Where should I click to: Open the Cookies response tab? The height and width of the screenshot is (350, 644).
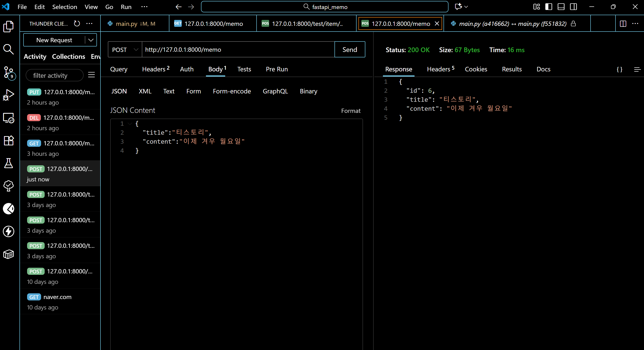[476, 69]
